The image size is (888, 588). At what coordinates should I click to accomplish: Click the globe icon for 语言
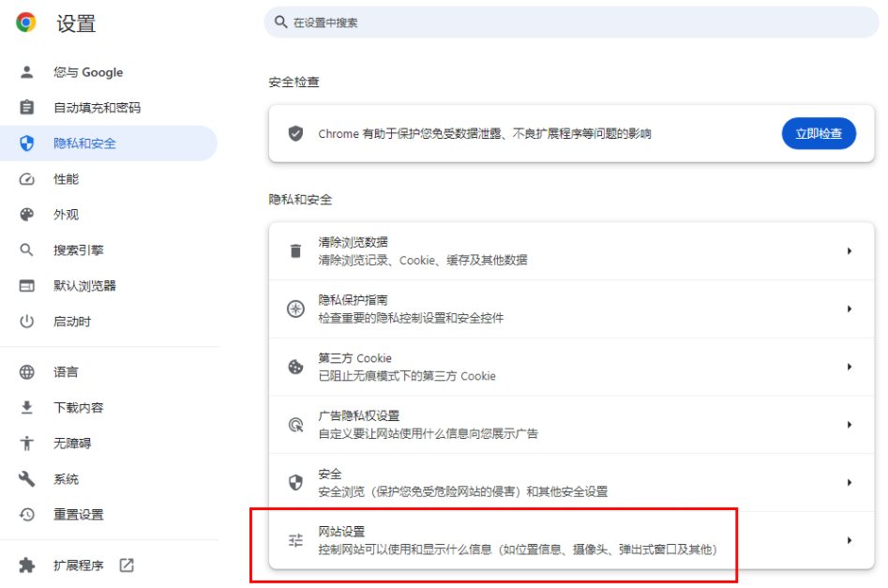coord(26,371)
